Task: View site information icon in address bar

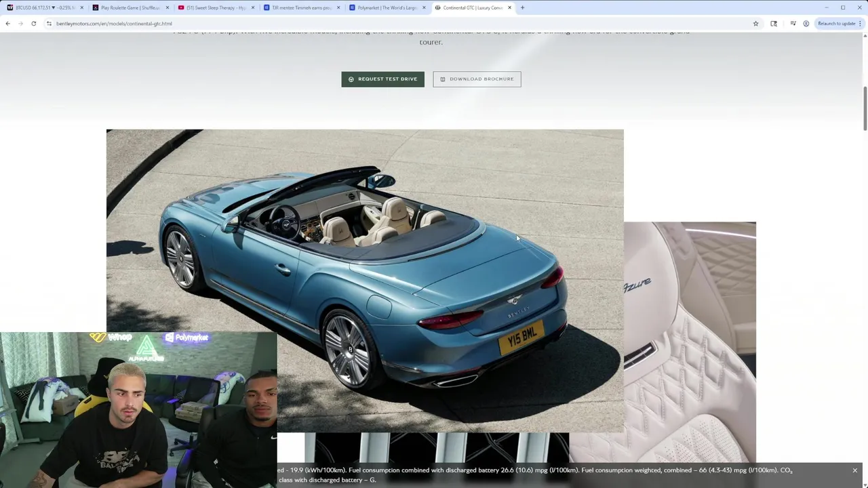Action: [x=49, y=23]
